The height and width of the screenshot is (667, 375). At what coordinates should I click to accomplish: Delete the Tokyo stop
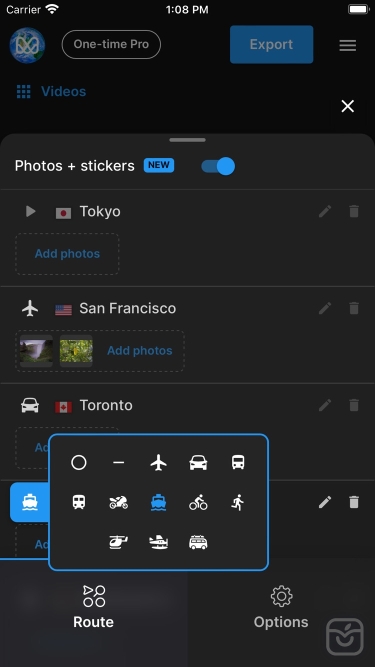[354, 211]
